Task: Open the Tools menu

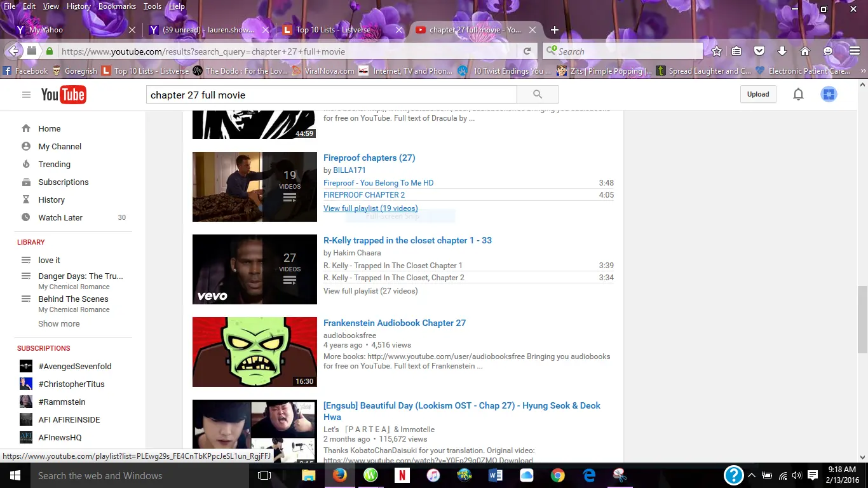Action: pos(153,6)
